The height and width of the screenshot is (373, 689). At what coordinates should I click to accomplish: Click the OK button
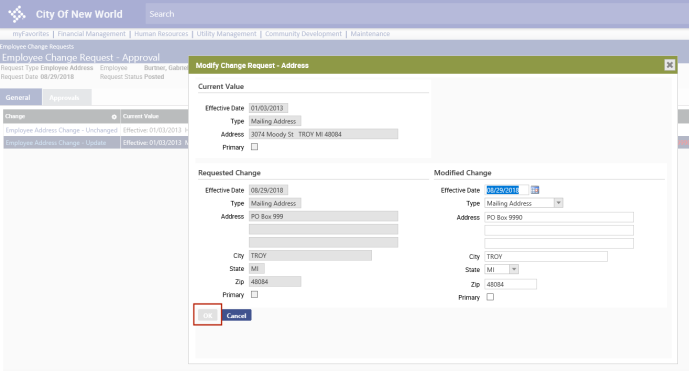(x=208, y=315)
